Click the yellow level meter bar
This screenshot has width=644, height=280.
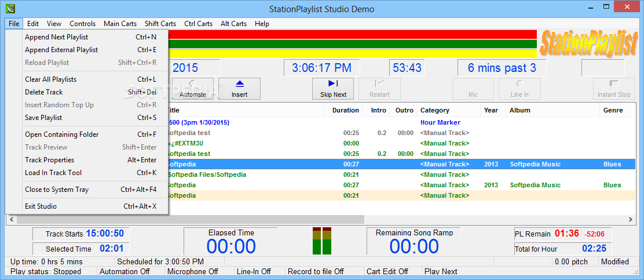tap(352, 53)
